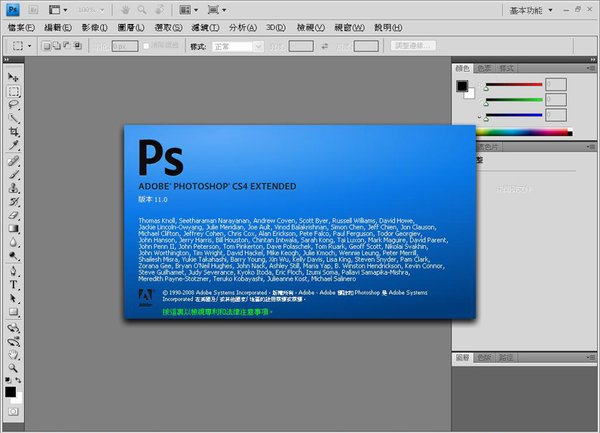Image resolution: width=600 pixels, height=433 pixels.
Task: Select the Path Selection tool
Action: tap(13, 298)
